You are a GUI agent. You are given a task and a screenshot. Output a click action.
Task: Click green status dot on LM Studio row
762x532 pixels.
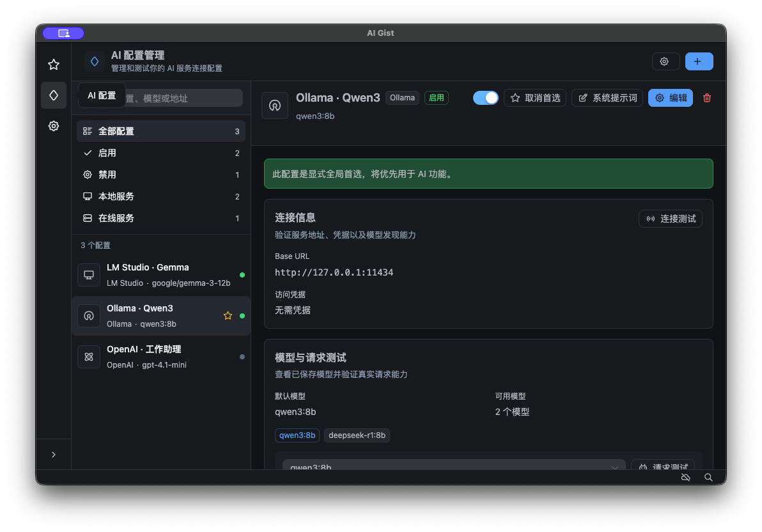tap(242, 275)
